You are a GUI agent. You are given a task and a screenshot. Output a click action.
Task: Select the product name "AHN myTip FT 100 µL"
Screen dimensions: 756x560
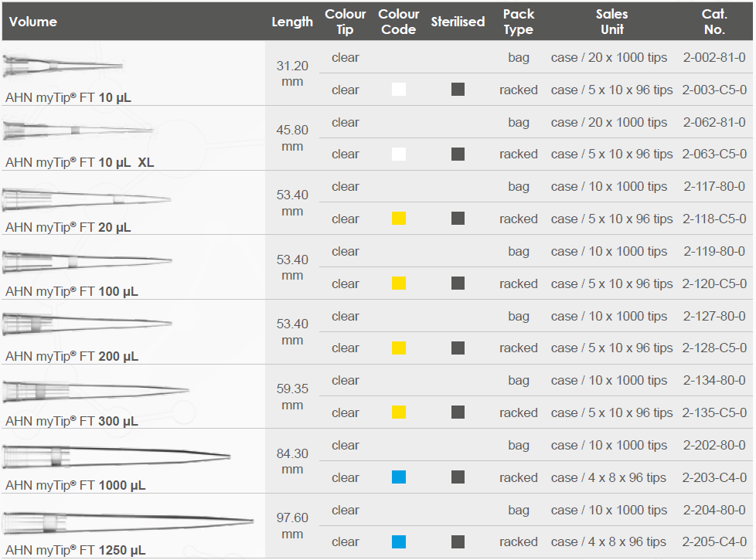click(72, 291)
